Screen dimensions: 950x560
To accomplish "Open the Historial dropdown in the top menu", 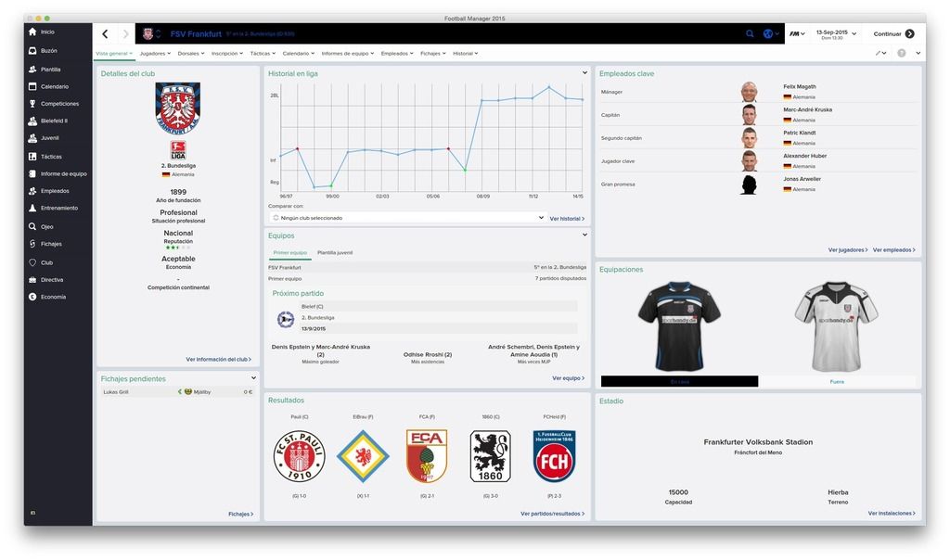I will (466, 53).
